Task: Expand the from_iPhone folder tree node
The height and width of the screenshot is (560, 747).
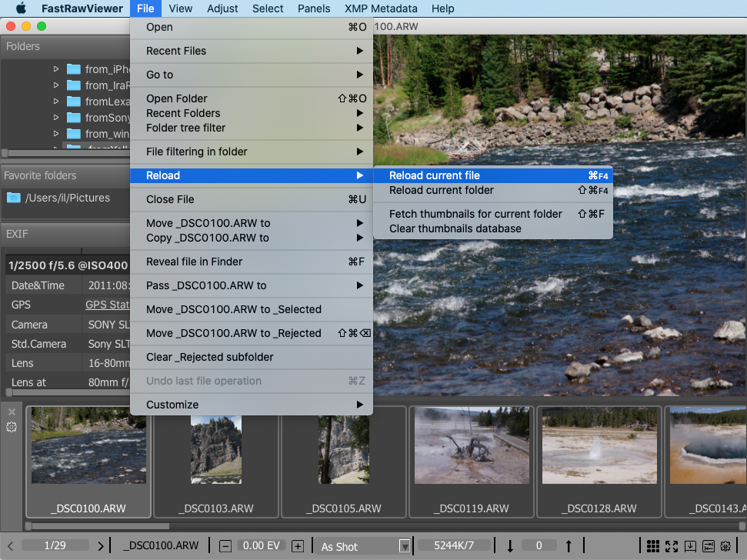Action: point(56,69)
